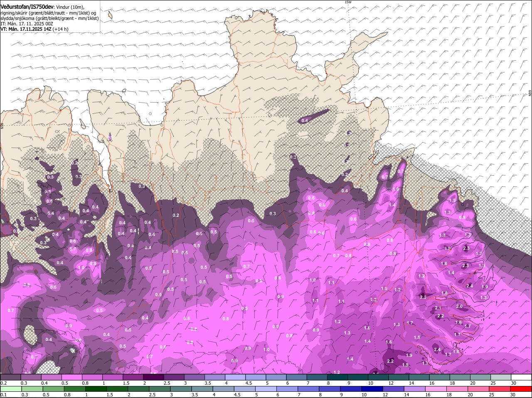Select the palest green 0.1 swatch in the lower legend
The image size is (532, 398).
(x=11, y=389)
